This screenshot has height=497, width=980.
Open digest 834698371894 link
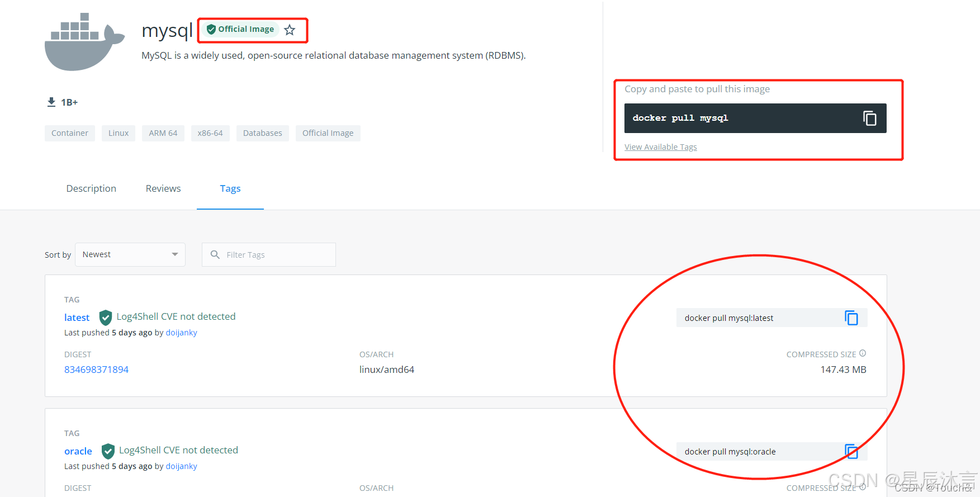(96, 370)
